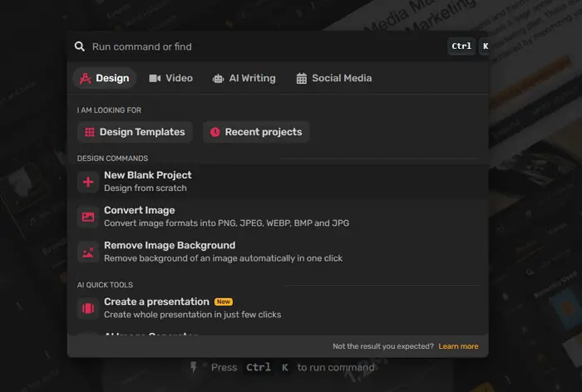Click the Recent projects clock icon
This screenshot has width=582, height=392.
(215, 132)
